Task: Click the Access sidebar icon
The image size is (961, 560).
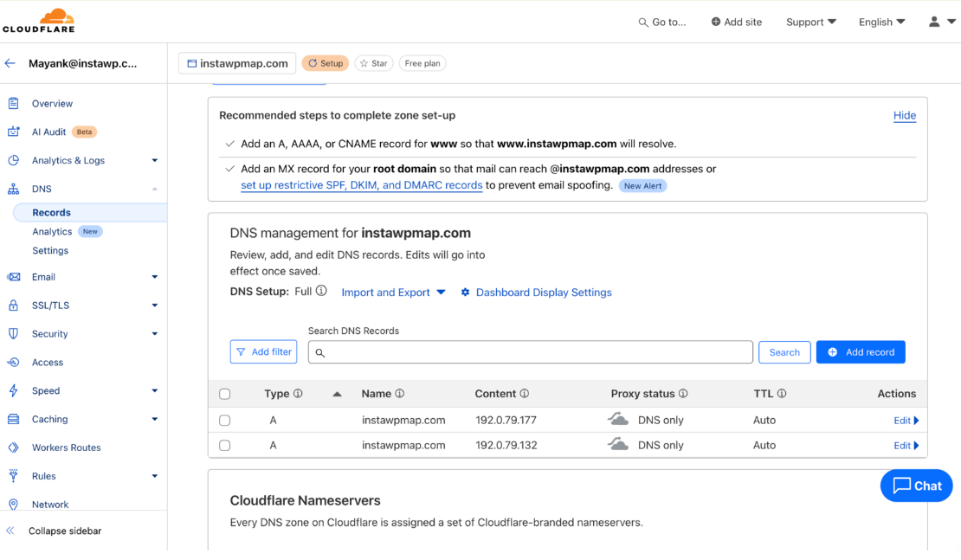Action: [x=14, y=362]
